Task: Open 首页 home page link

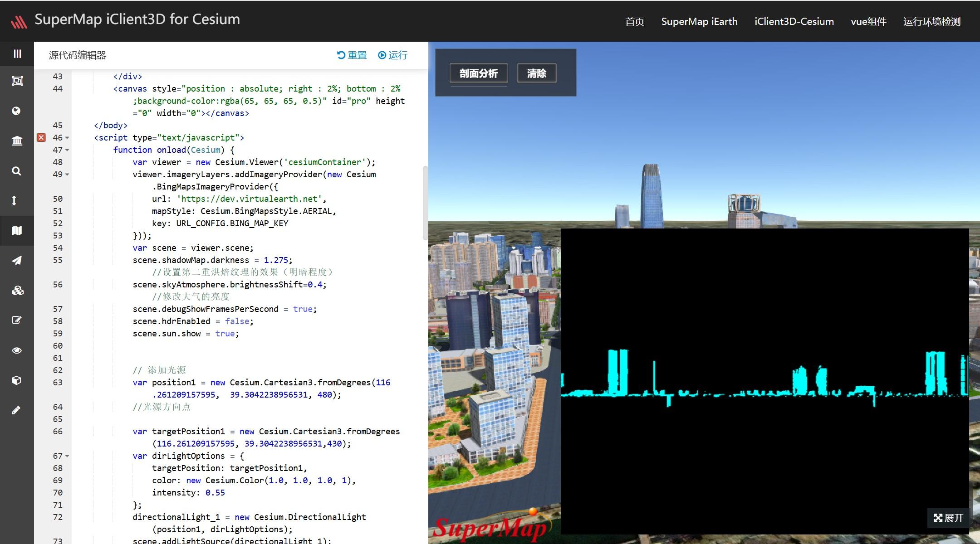Action: [x=635, y=21]
